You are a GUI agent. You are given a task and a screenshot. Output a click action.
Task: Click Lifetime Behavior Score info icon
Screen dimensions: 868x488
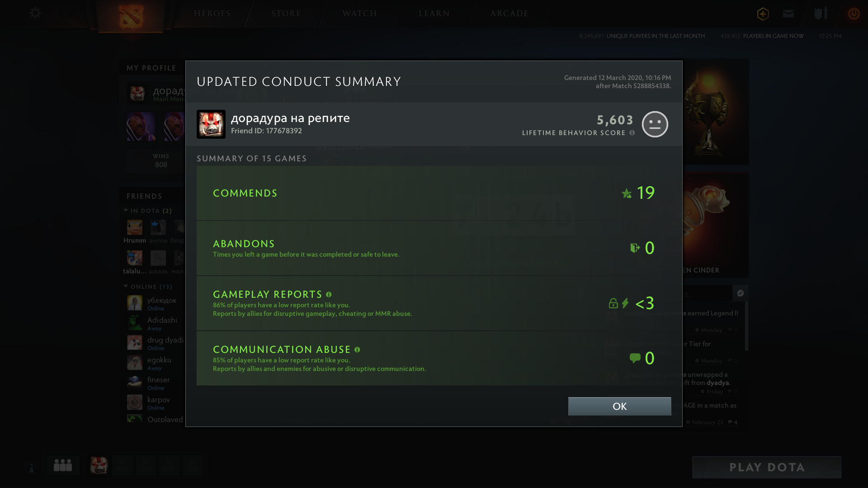click(x=632, y=133)
